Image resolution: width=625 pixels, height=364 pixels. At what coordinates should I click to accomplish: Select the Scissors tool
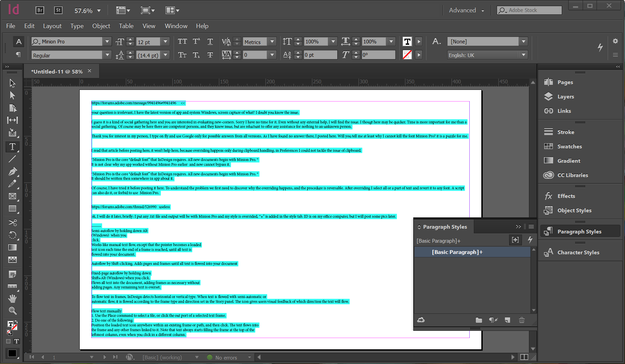pyautogui.click(x=12, y=223)
